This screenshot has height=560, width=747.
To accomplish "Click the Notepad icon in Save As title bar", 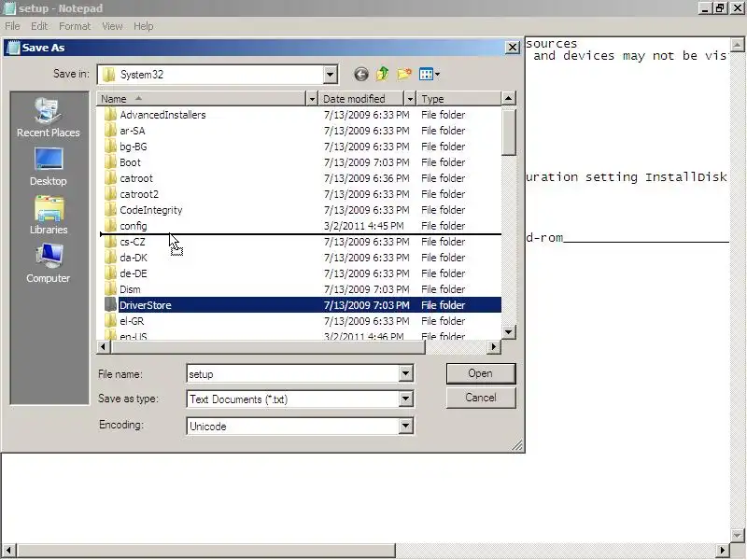I will click(13, 48).
